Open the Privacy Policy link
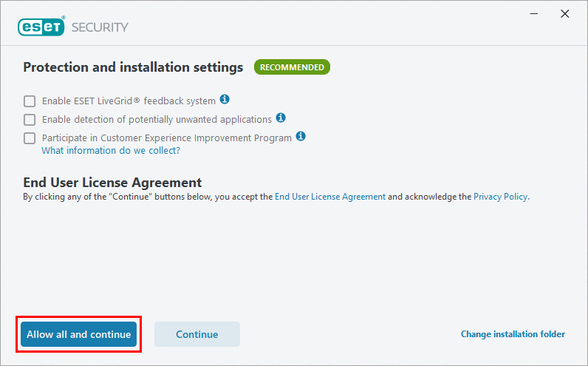Screen dimensions: 588x366 coord(501,197)
